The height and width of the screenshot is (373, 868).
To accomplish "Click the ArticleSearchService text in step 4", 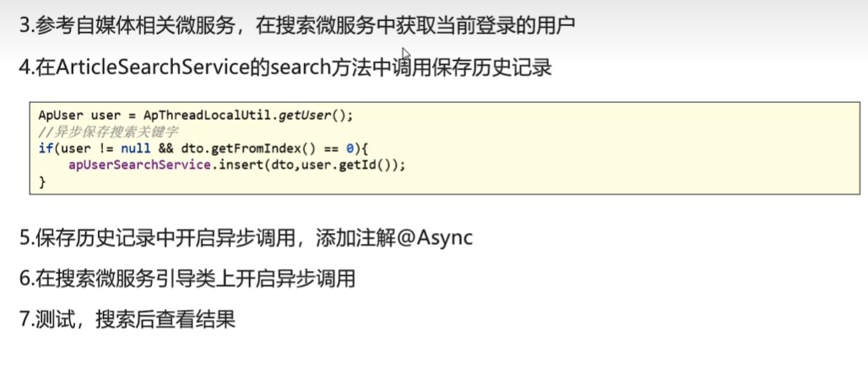I will (x=151, y=68).
